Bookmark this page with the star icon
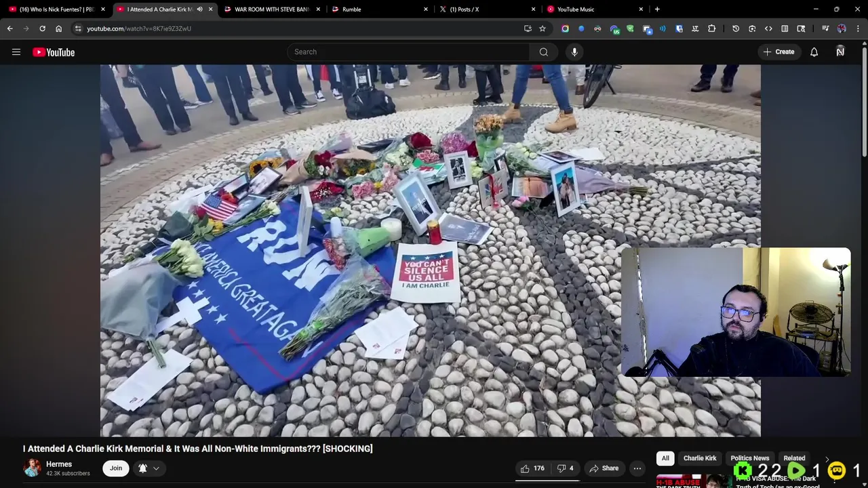This screenshot has height=488, width=868. click(x=542, y=28)
